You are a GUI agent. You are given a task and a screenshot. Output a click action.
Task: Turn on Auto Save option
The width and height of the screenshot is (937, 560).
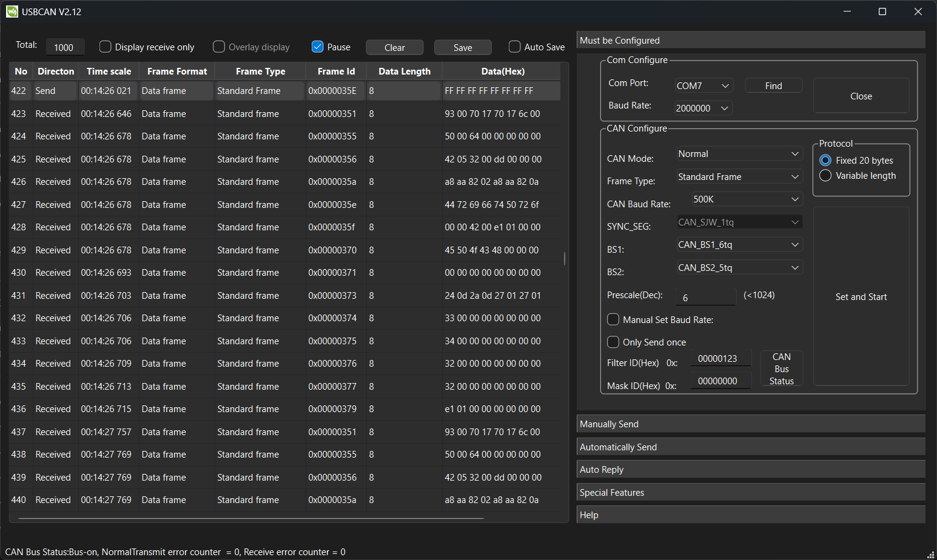[514, 47]
